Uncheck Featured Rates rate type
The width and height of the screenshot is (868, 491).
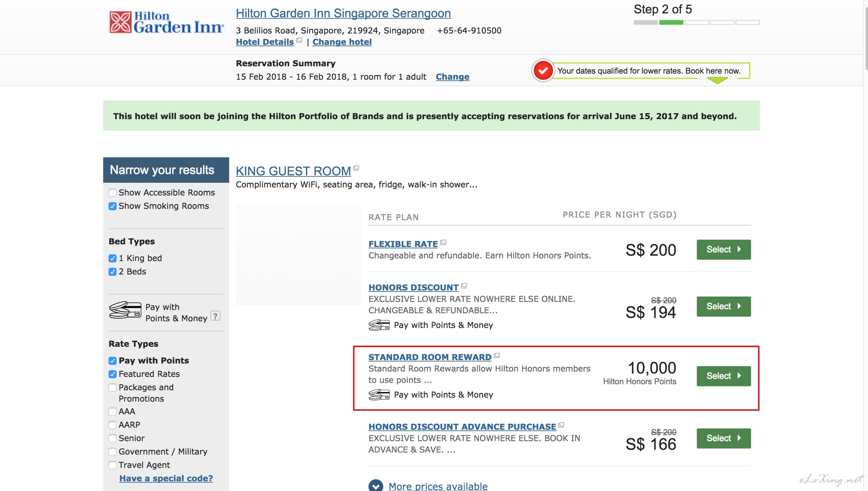[112, 374]
